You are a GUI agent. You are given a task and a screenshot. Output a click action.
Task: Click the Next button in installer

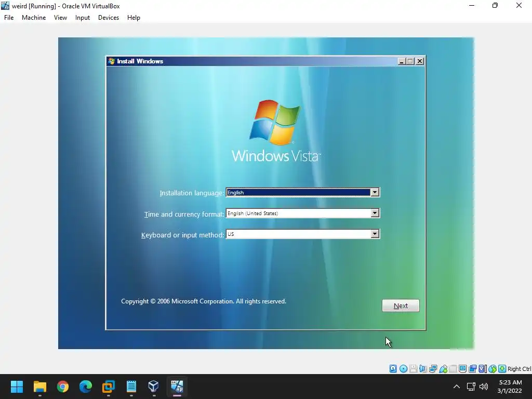pyautogui.click(x=401, y=305)
